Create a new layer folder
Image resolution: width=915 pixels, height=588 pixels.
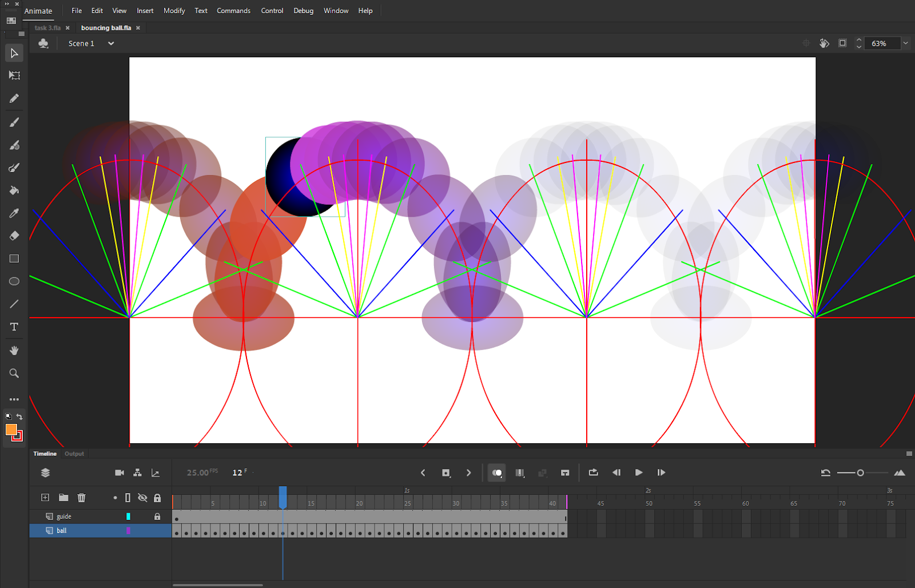pyautogui.click(x=63, y=498)
